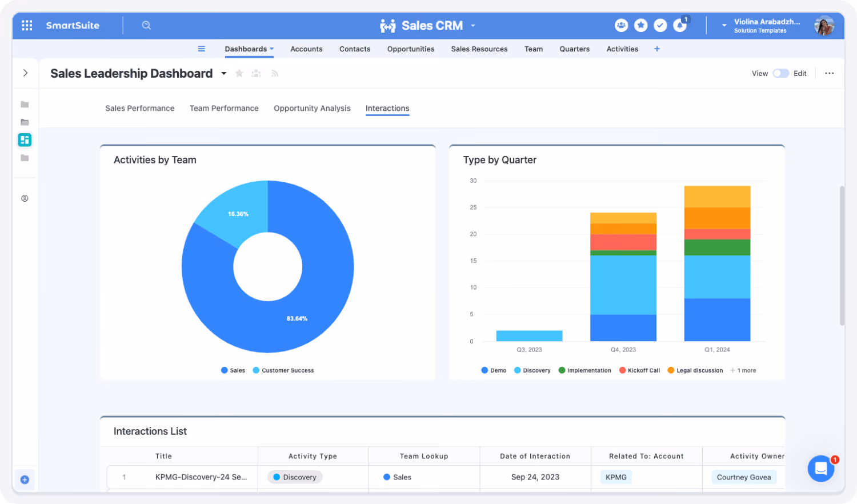Add a new app tab with plus
Viewport: 857px width, 504px height.
click(x=657, y=49)
